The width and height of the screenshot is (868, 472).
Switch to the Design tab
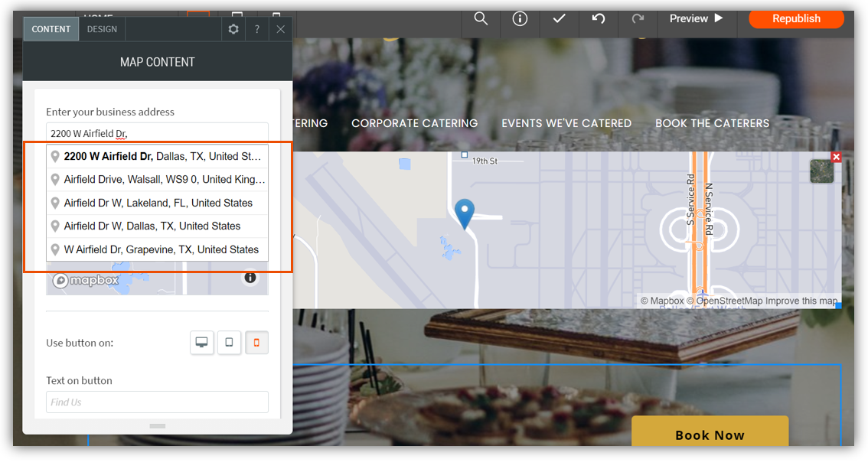[x=102, y=29]
